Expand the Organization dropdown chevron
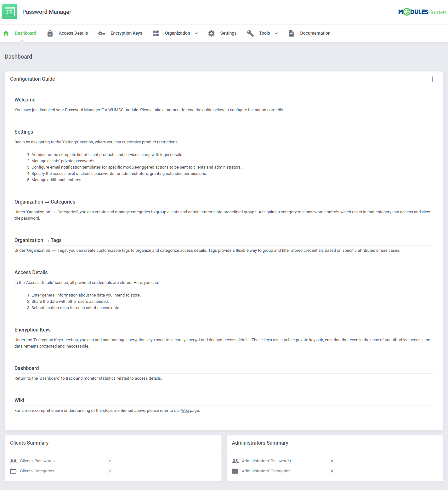This screenshot has width=448, height=490. 196,33
